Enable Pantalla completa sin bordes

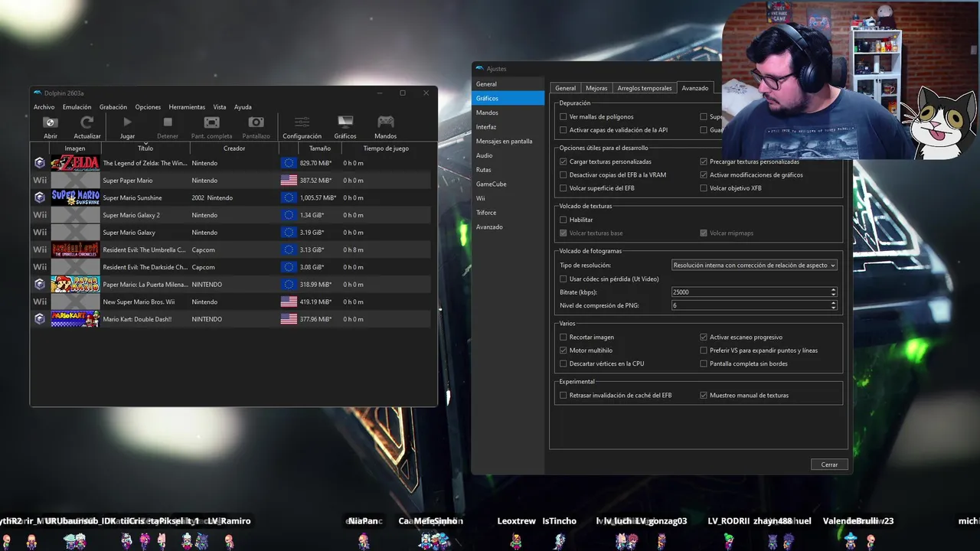(704, 364)
